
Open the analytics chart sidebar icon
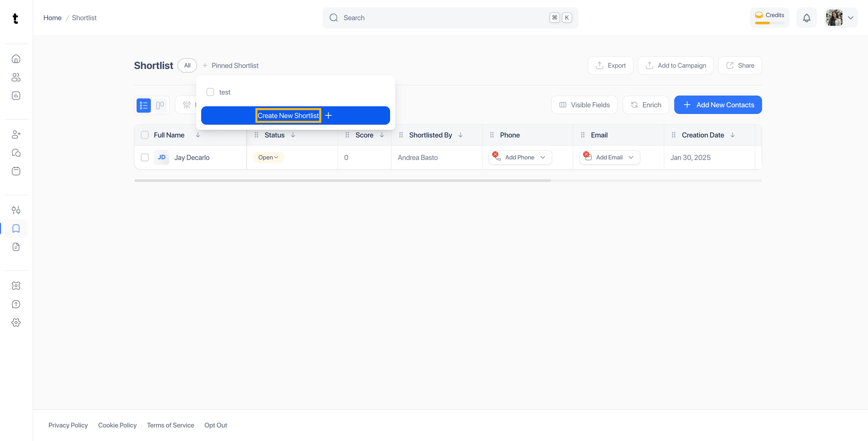(x=16, y=96)
